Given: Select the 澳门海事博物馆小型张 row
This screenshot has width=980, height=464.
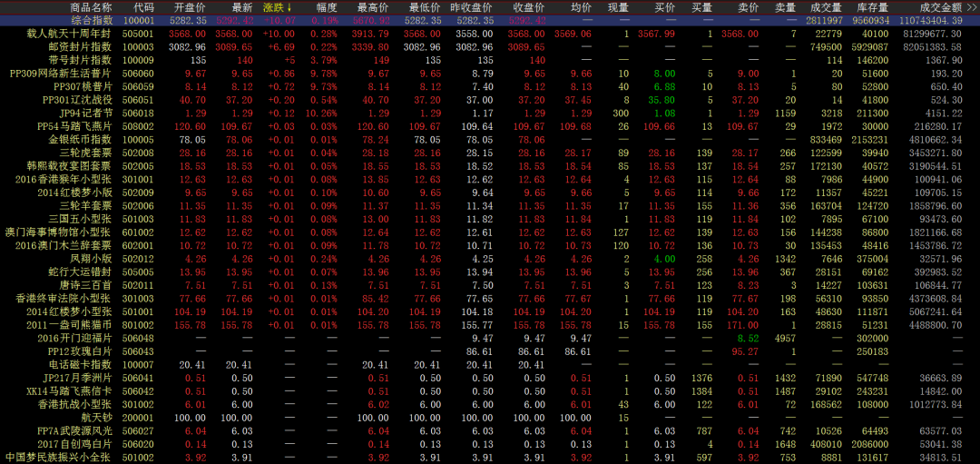Looking at the screenshot, I should 490,232.
